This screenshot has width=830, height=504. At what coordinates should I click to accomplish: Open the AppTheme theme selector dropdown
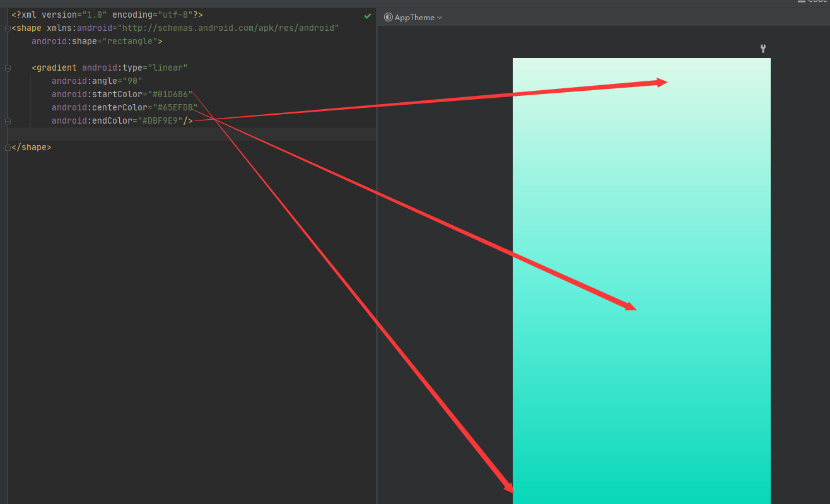(x=413, y=18)
